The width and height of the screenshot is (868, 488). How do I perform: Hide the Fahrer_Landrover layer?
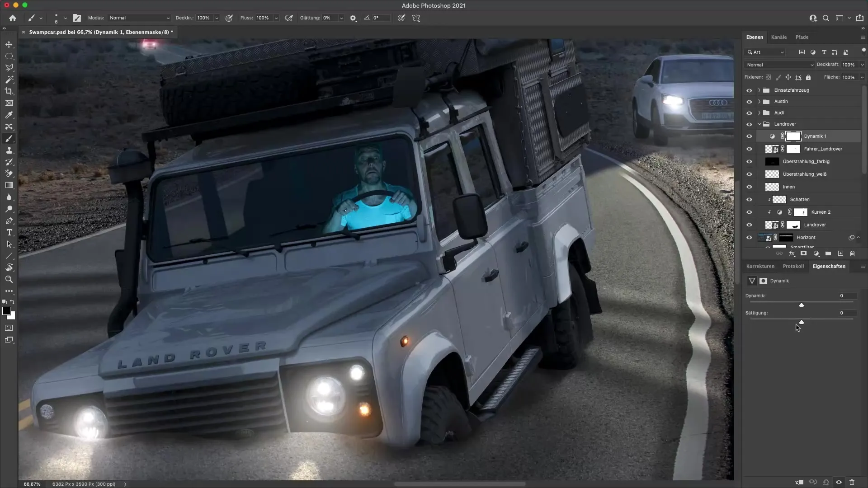pyautogui.click(x=749, y=149)
